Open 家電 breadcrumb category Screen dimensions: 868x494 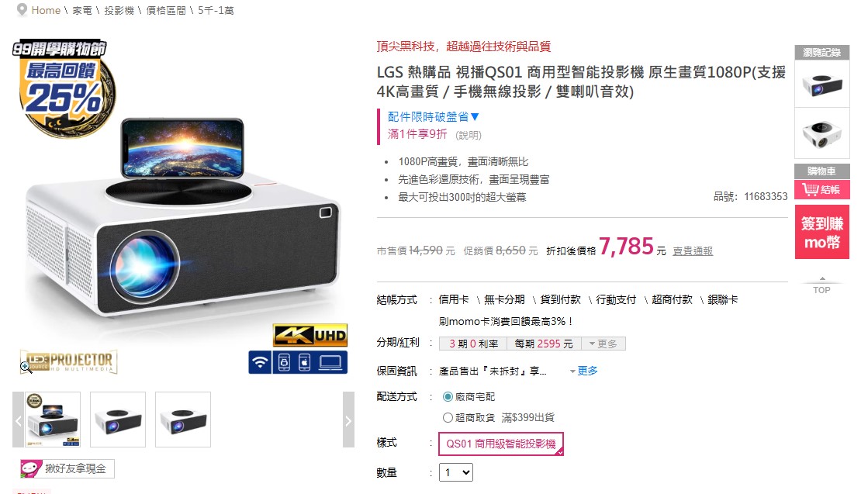[82, 11]
